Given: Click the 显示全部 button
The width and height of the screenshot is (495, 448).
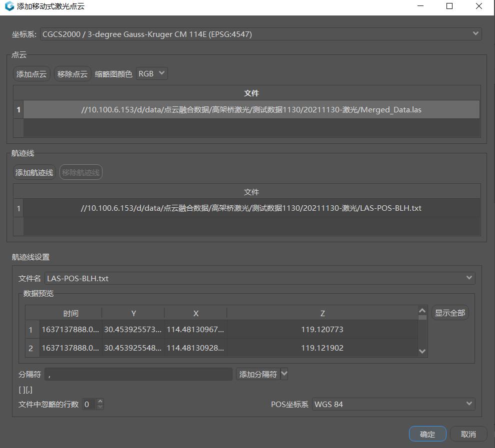Looking at the screenshot, I should click(x=450, y=313).
